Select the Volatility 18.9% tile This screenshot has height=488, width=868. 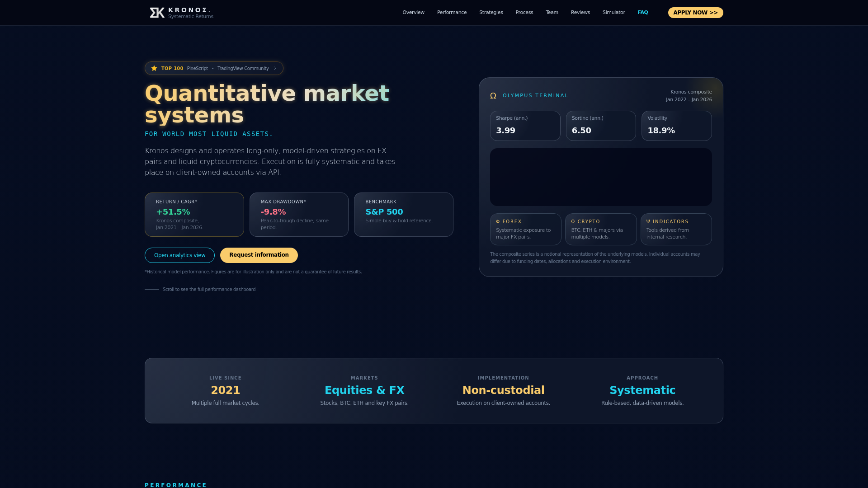(676, 126)
